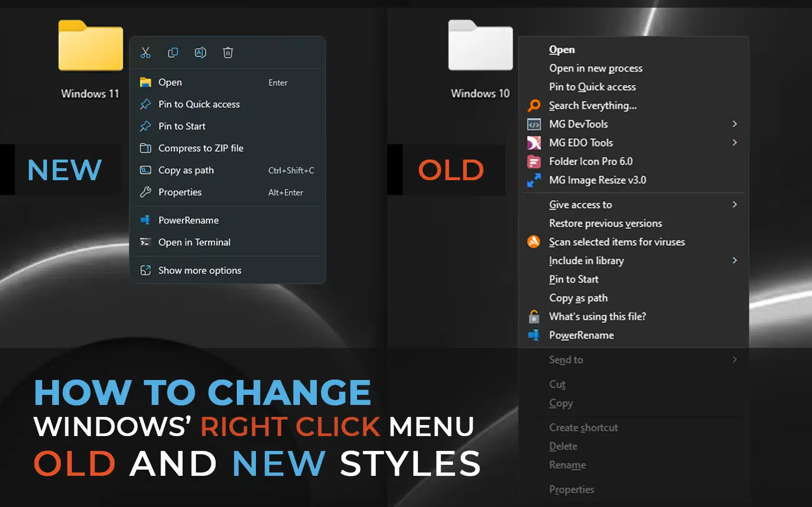The width and height of the screenshot is (812, 507).
Task: Select the yellow Windows 11 folder
Action: (x=91, y=46)
